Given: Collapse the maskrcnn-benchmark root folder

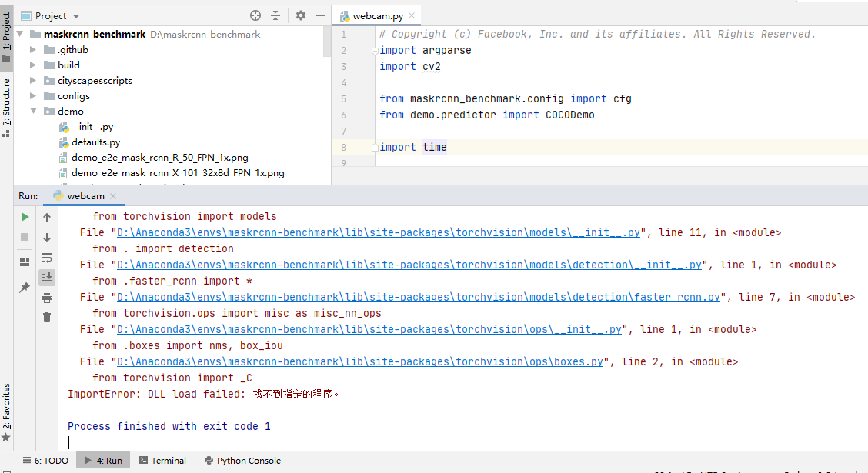Looking at the screenshot, I should 20,35.
